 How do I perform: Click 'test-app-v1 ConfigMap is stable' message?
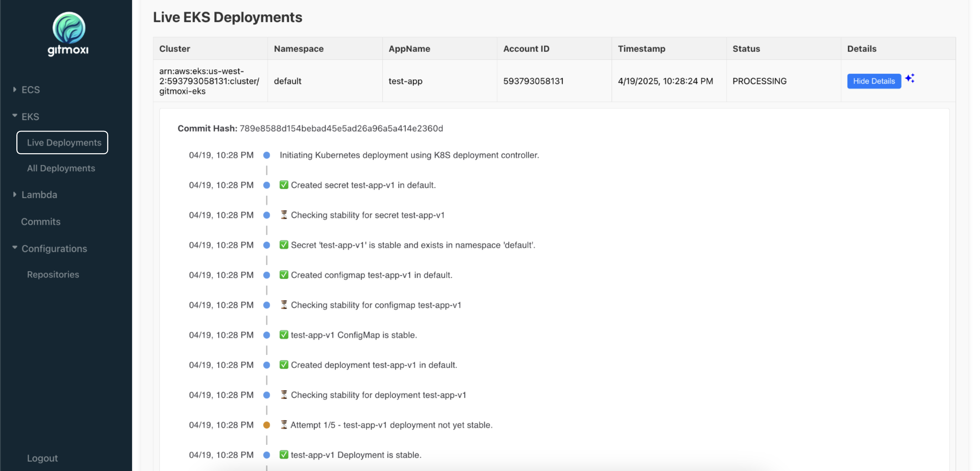click(354, 335)
